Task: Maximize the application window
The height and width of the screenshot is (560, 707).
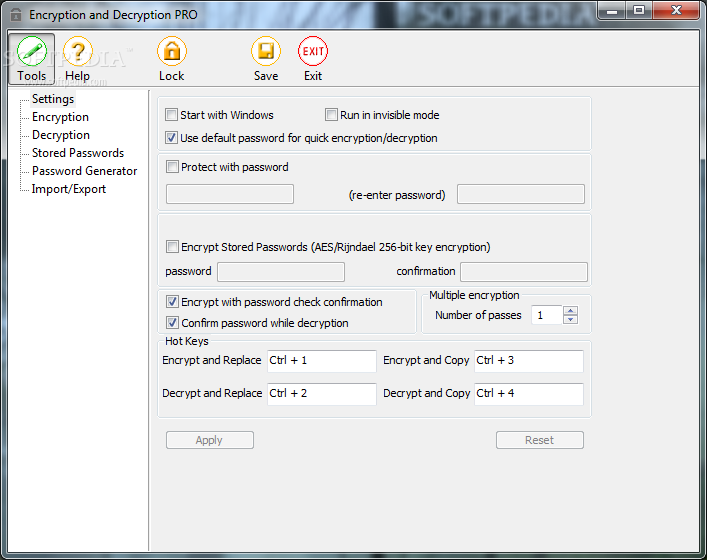Action: (638, 11)
